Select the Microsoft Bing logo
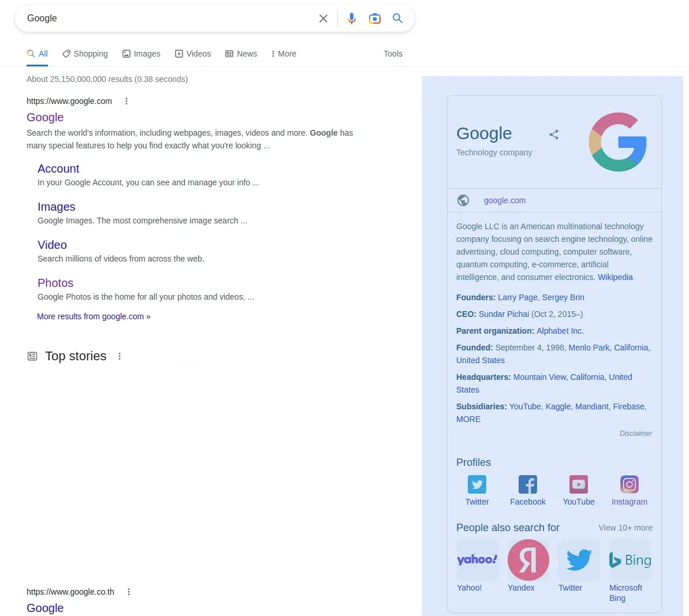The height and width of the screenshot is (616, 689). click(630, 559)
